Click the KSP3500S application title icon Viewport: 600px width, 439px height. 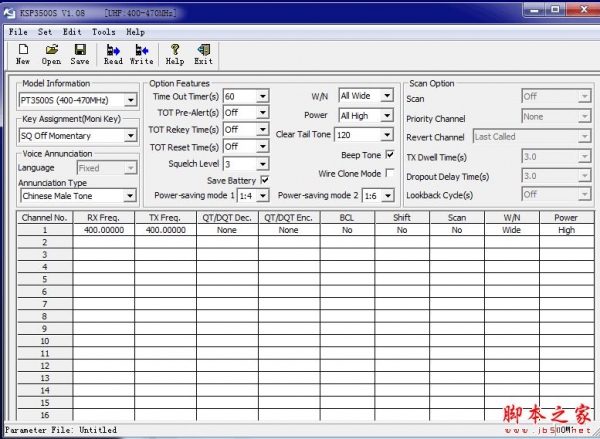9,13
